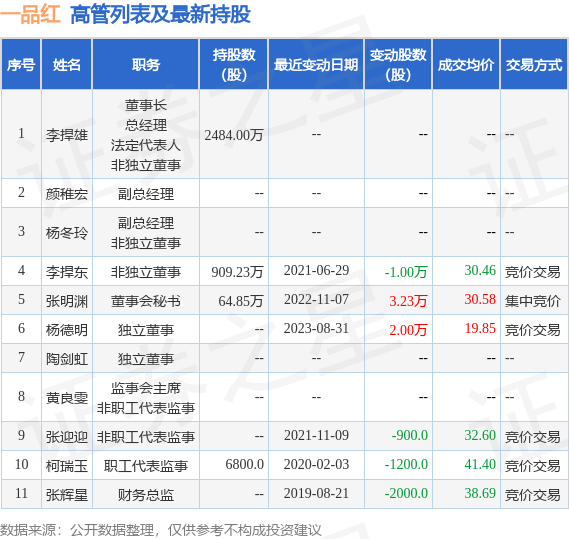569x539 pixels.
Task: Click the 最近变动日期 column header
Action: pyautogui.click(x=316, y=65)
